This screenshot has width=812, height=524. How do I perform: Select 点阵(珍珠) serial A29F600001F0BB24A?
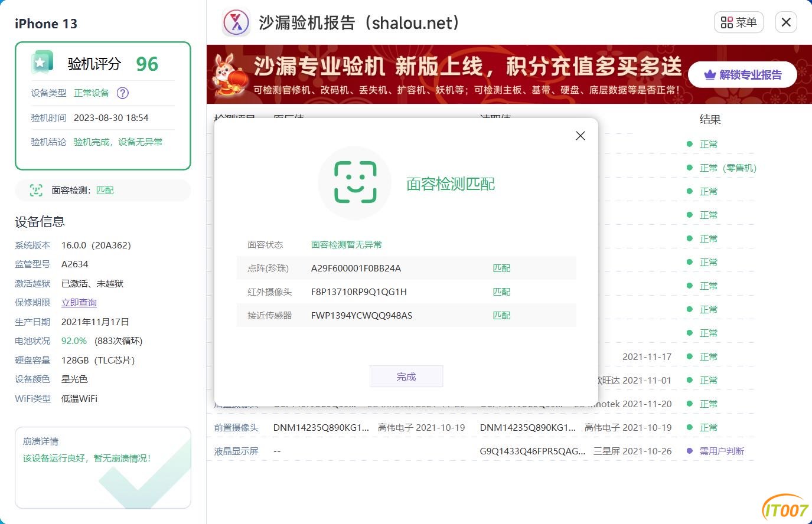(x=356, y=268)
